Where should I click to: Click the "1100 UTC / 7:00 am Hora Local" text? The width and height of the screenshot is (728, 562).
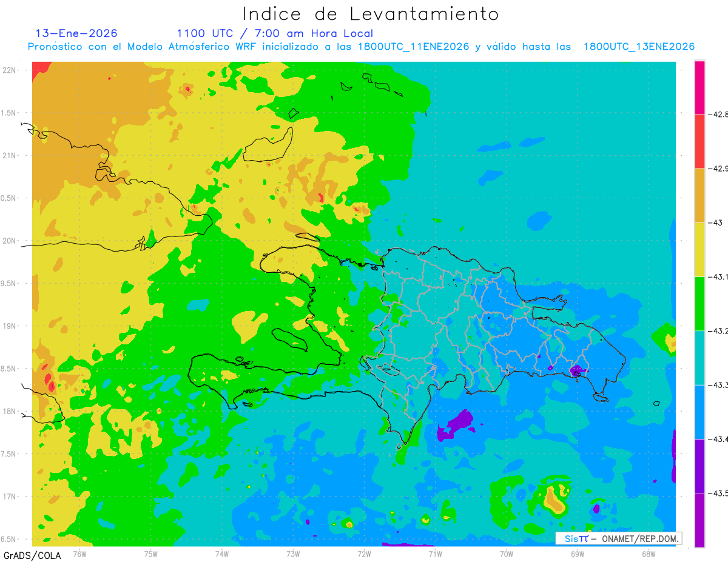tap(275, 33)
